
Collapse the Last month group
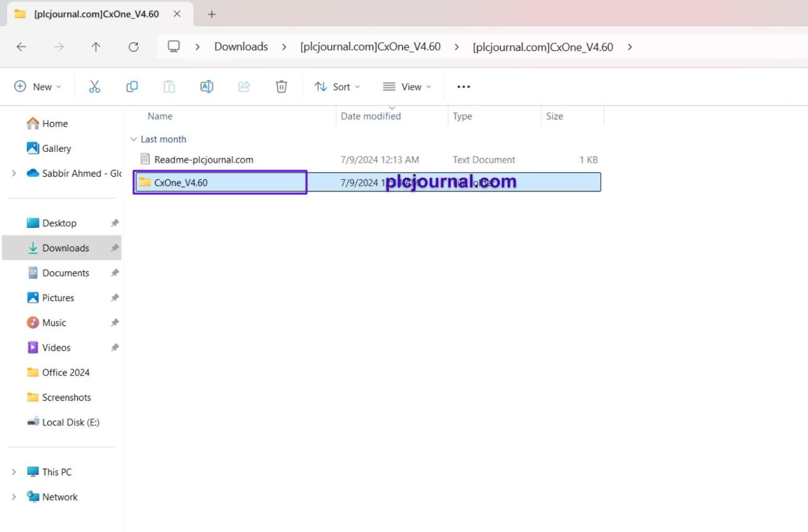pos(134,139)
